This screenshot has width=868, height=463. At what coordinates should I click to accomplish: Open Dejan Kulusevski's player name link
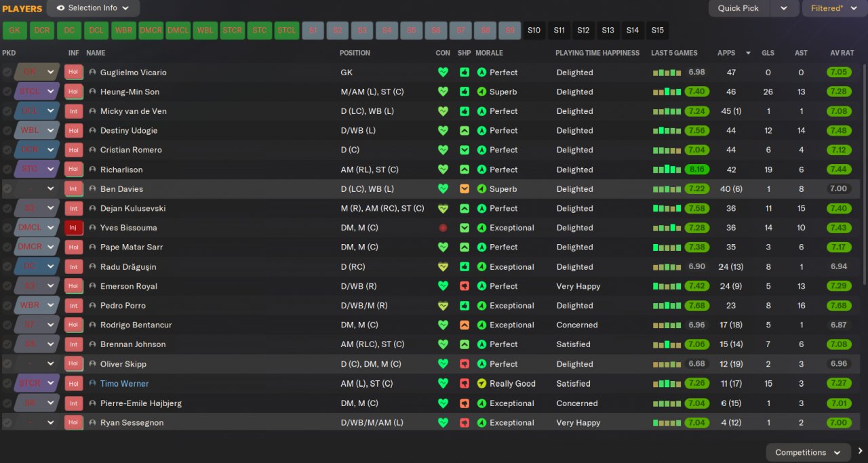point(133,209)
